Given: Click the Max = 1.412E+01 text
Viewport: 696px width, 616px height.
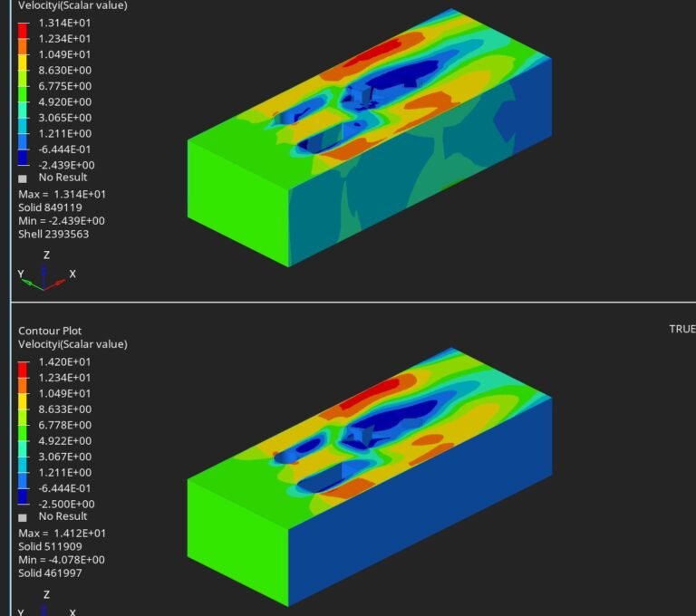Looking at the screenshot, I should (x=60, y=533).
